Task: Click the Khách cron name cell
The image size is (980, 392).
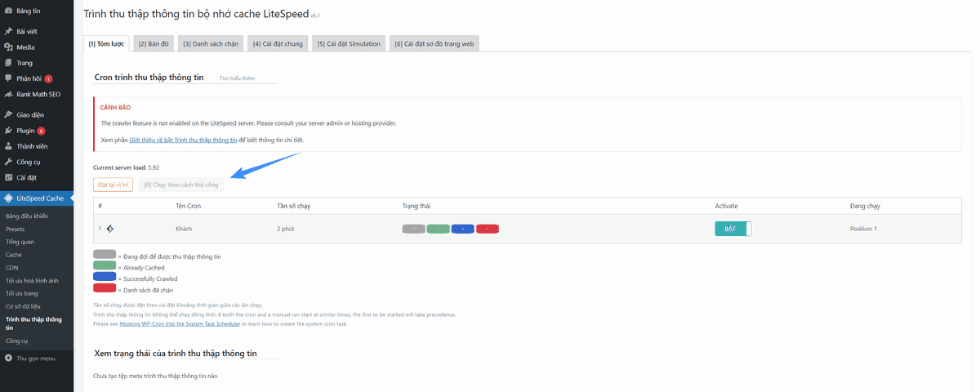Action: pos(184,229)
